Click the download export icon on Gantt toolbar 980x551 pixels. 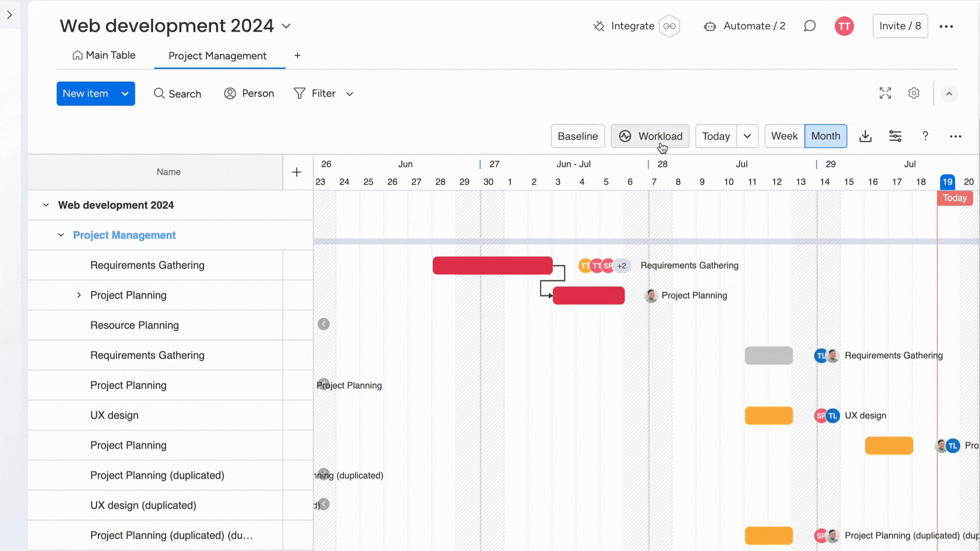865,136
